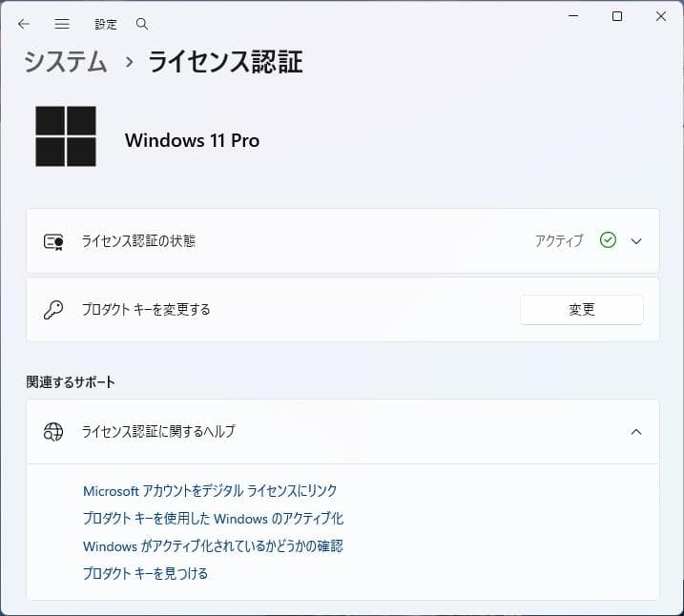The image size is (684, 616).
Task: Click the product key icon
Action: pyautogui.click(x=53, y=310)
